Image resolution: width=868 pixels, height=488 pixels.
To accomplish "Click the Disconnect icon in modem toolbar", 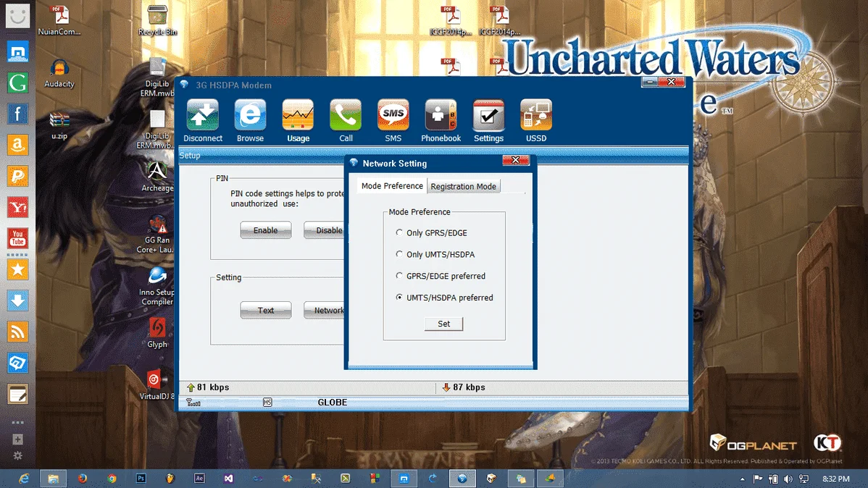I will [203, 115].
